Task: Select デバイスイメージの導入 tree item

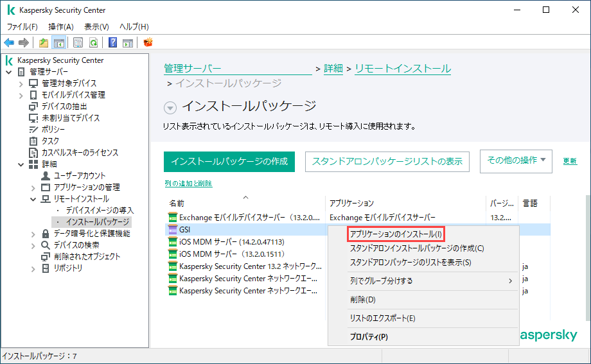Action: tap(100, 211)
